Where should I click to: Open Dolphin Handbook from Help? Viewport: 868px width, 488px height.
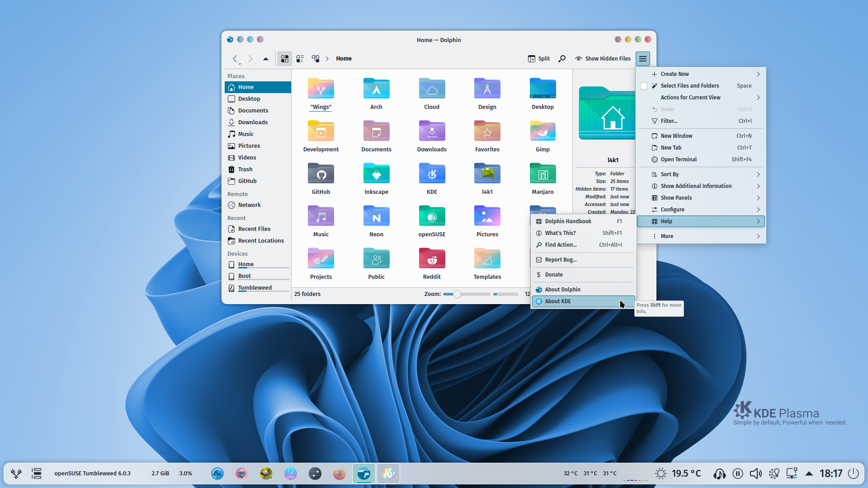pos(584,221)
